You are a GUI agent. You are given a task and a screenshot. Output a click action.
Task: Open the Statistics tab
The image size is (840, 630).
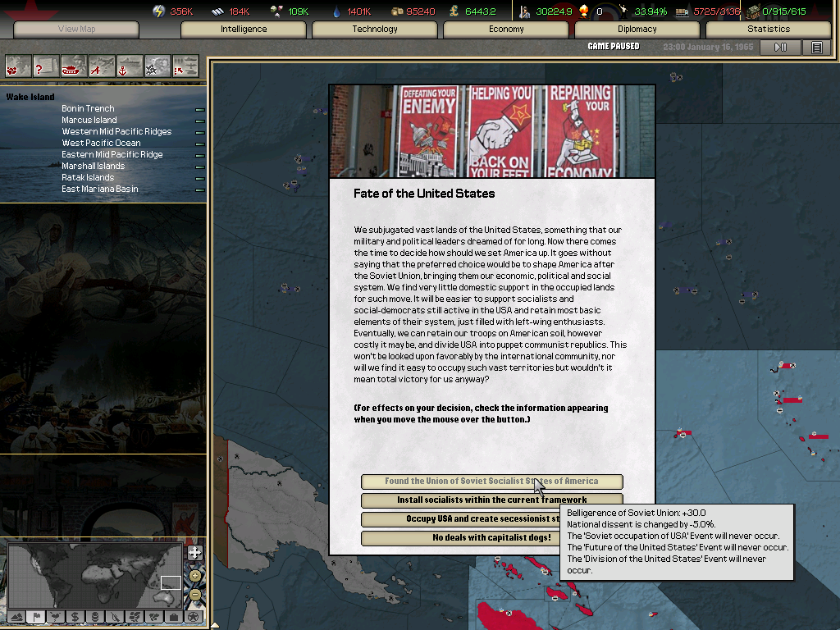[x=769, y=30]
